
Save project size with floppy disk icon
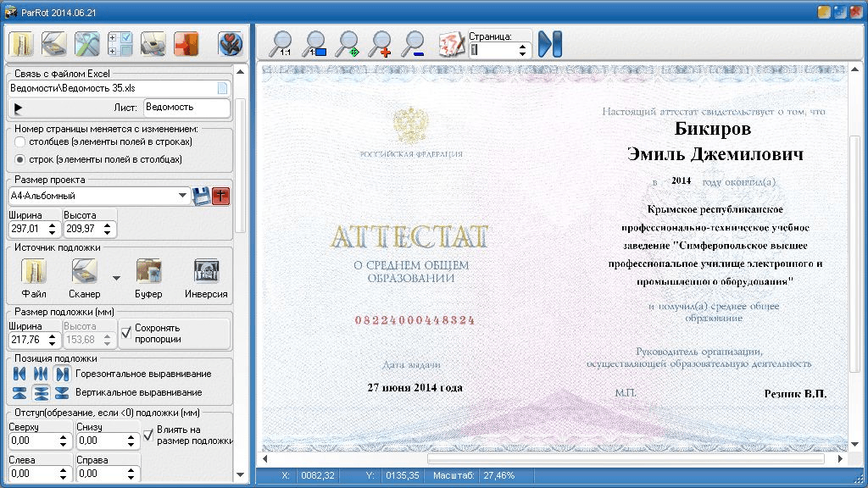[x=201, y=197]
